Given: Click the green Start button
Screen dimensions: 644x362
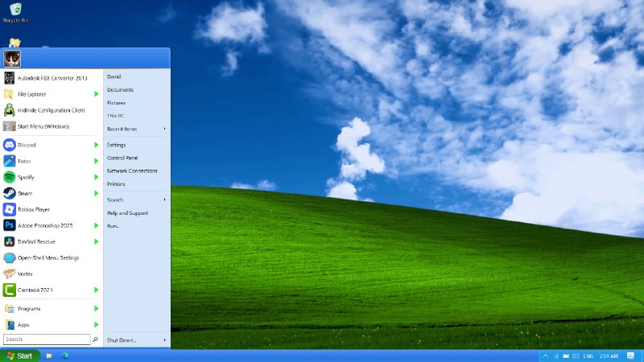Looking at the screenshot, I should [19, 356].
